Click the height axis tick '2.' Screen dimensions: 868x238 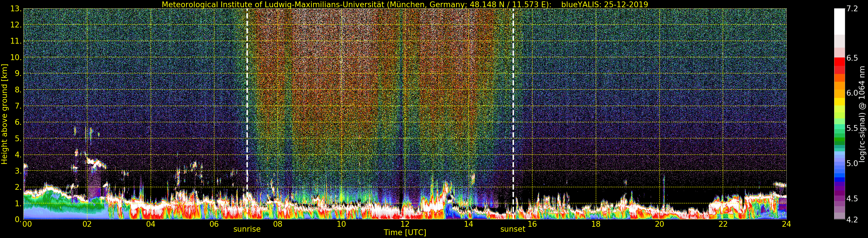18,187
